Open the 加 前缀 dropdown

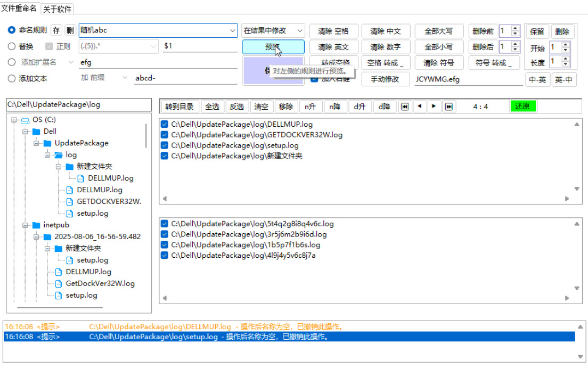point(125,78)
